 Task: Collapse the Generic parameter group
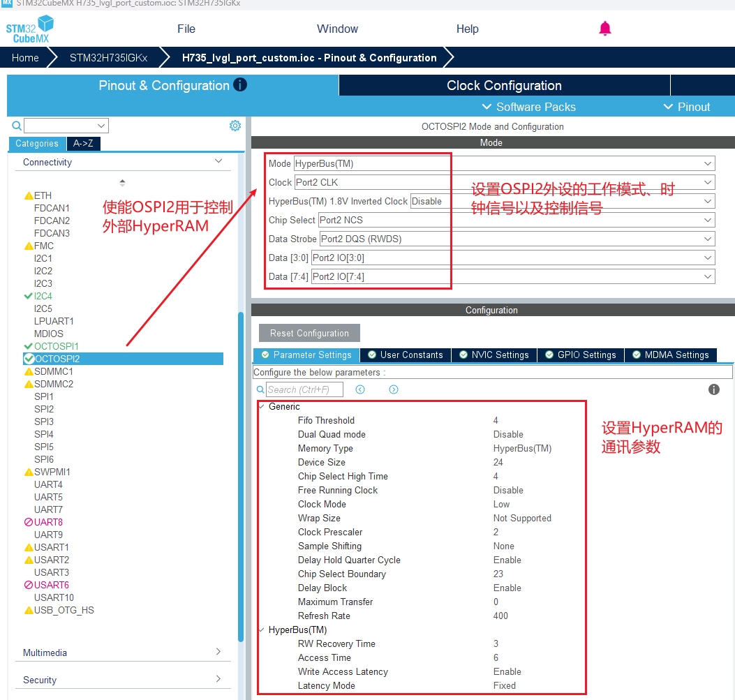pos(262,407)
